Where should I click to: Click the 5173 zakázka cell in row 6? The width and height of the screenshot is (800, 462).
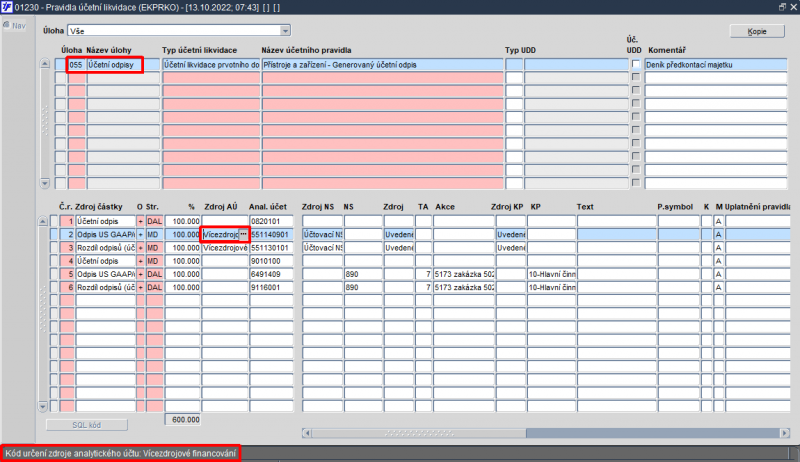pyautogui.click(x=464, y=288)
